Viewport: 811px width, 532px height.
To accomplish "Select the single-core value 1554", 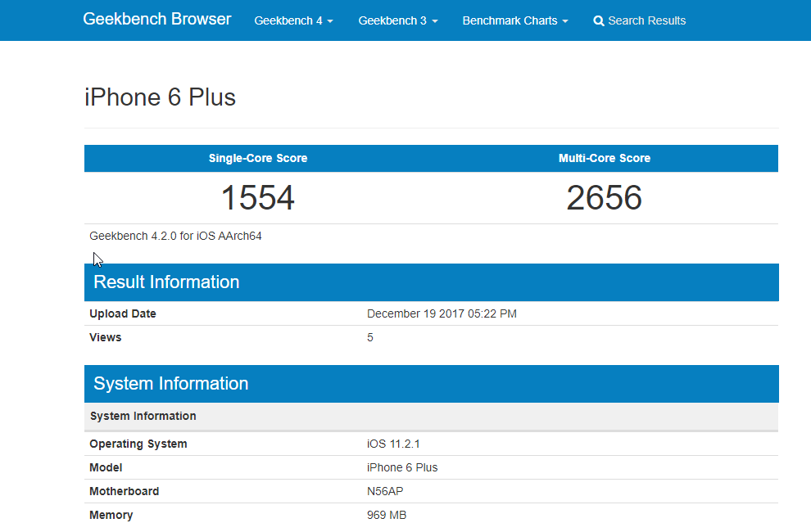I will click(257, 197).
